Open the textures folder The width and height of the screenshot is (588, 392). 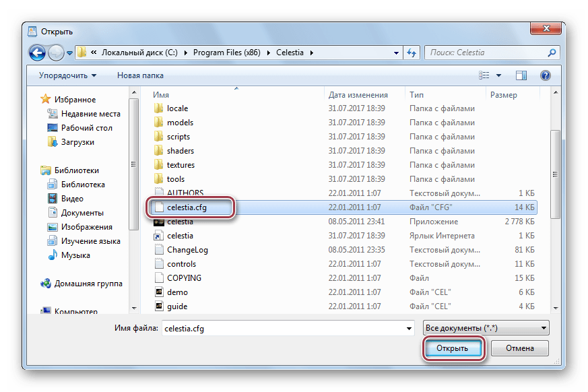pyautogui.click(x=181, y=165)
